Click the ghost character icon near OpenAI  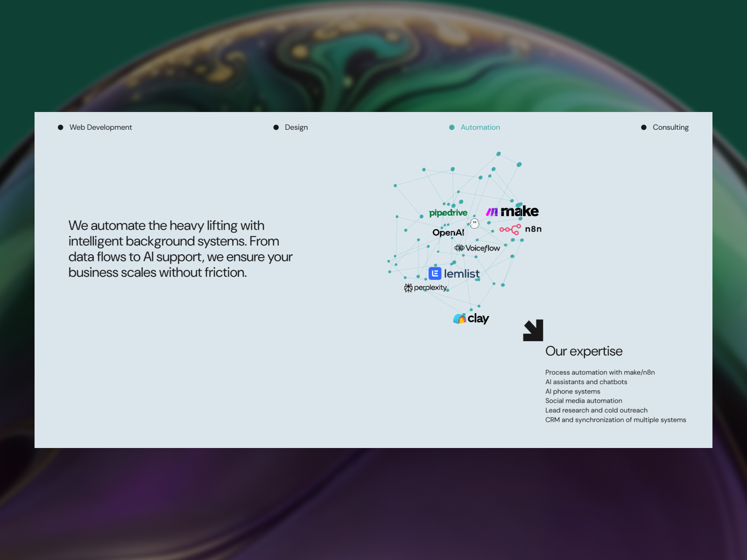[x=474, y=223]
